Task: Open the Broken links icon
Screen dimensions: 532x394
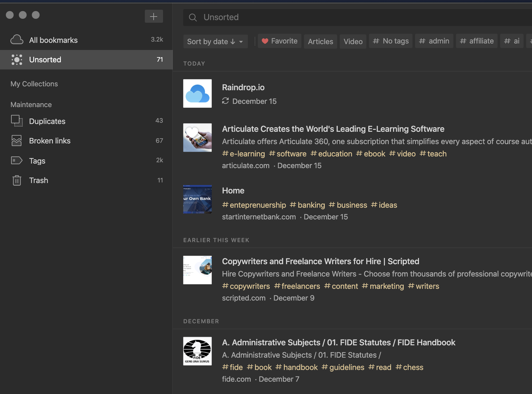Action: (x=17, y=141)
